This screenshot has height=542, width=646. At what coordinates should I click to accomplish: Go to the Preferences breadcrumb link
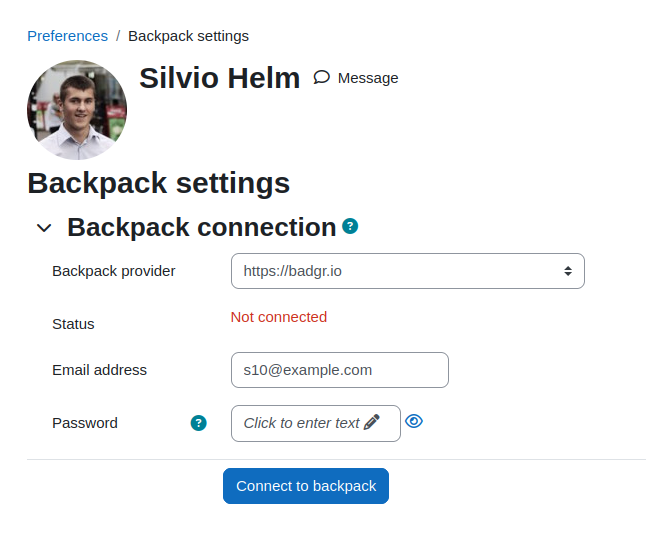pos(68,36)
